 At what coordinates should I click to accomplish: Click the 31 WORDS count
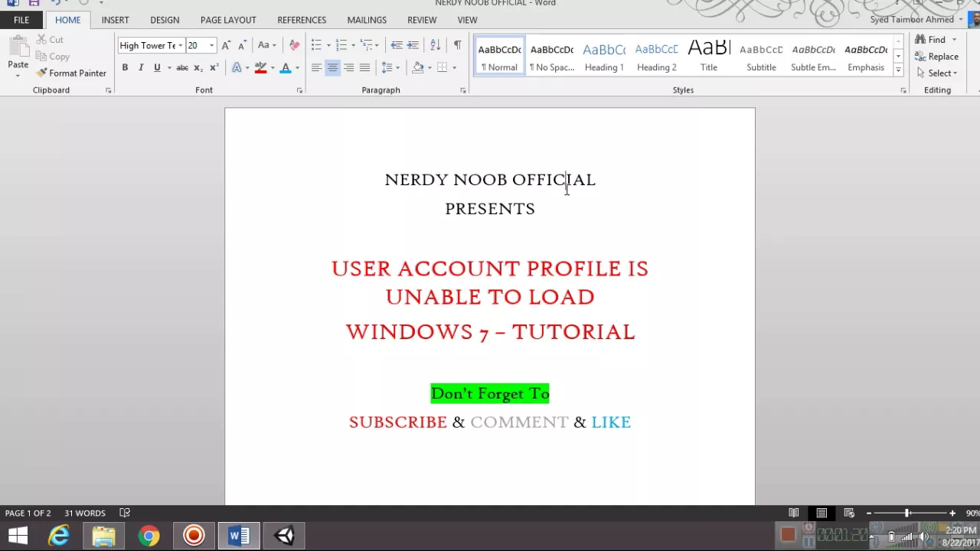(85, 514)
